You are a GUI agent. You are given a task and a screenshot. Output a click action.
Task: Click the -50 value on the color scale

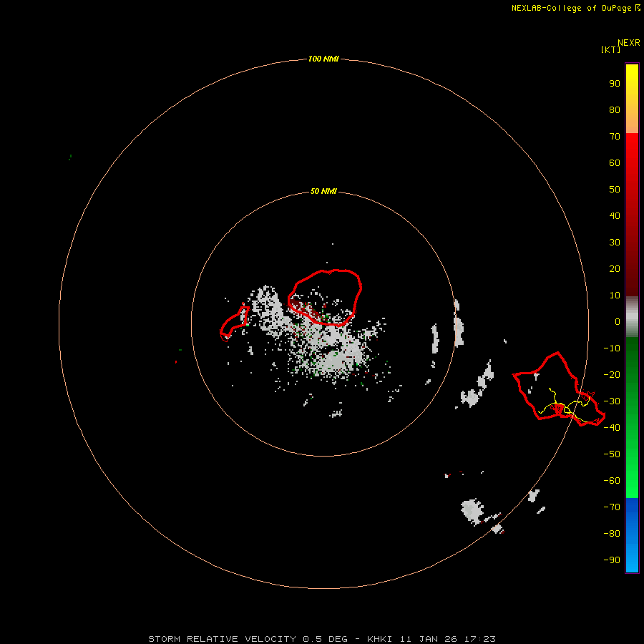click(612, 454)
